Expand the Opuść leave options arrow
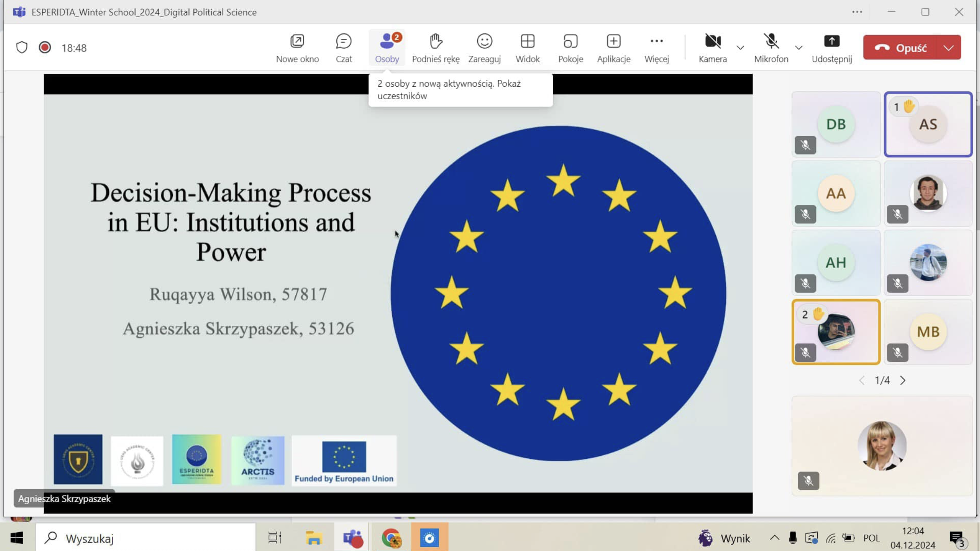 948,48
